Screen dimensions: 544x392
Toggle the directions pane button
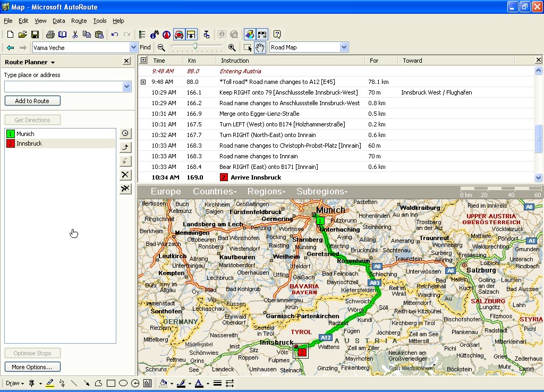click(191, 35)
